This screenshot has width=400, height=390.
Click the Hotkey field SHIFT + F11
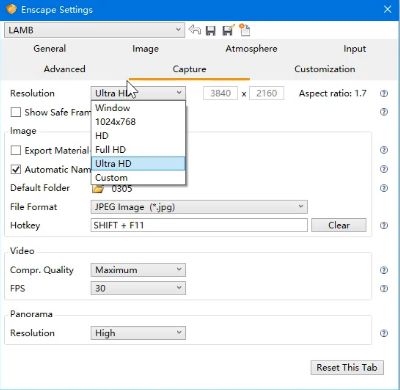coord(199,225)
